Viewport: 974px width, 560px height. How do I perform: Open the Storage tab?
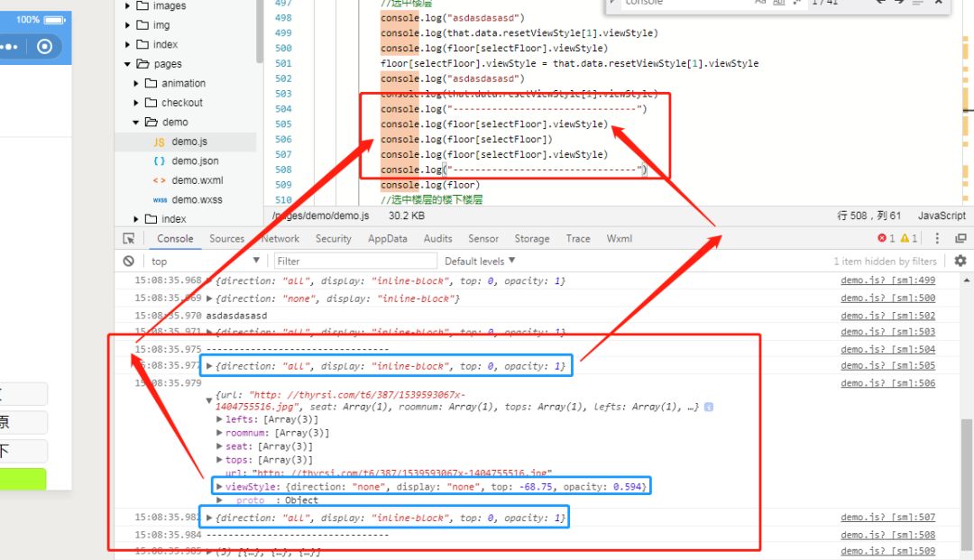pyautogui.click(x=532, y=238)
